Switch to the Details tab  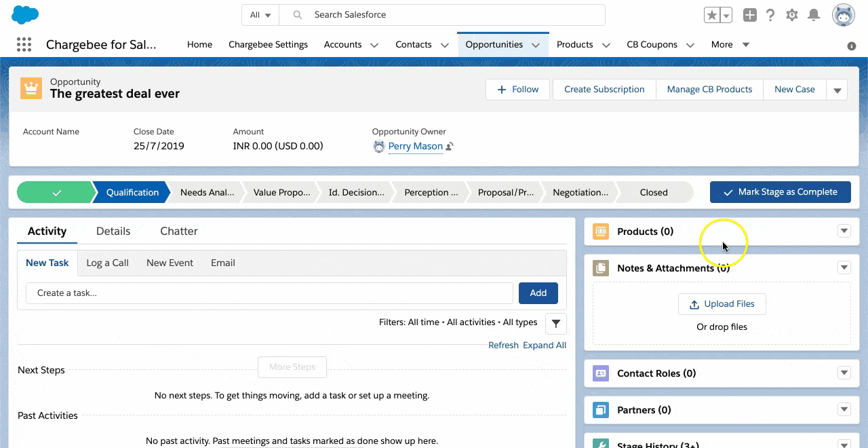coord(113,231)
